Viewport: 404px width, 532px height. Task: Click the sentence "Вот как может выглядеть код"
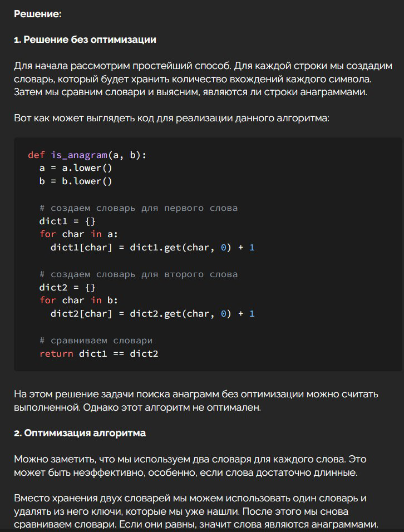171,118
